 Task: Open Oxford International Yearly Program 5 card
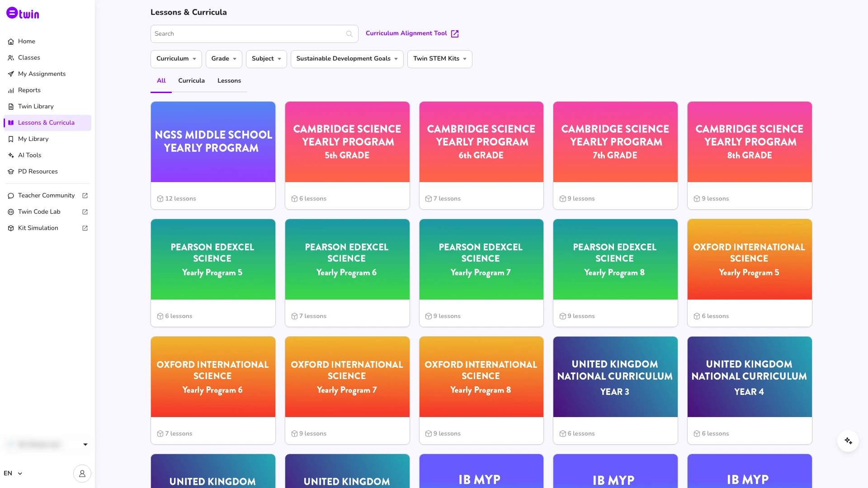[750, 272]
